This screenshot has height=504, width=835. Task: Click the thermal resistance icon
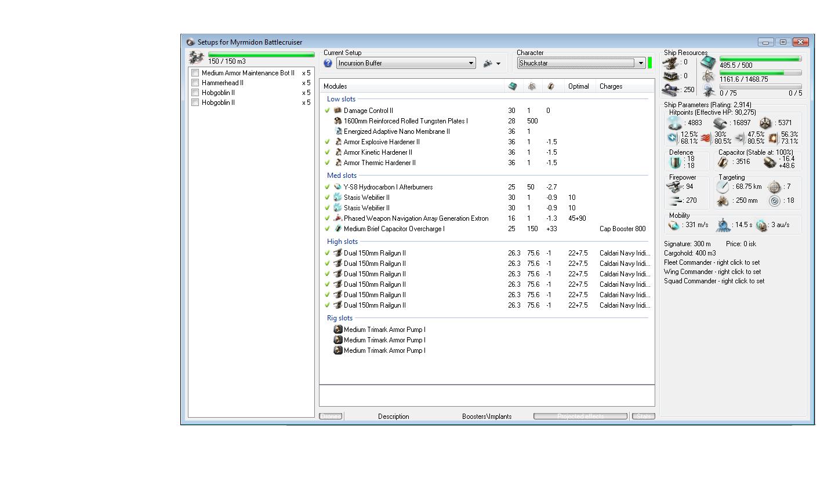tap(706, 138)
